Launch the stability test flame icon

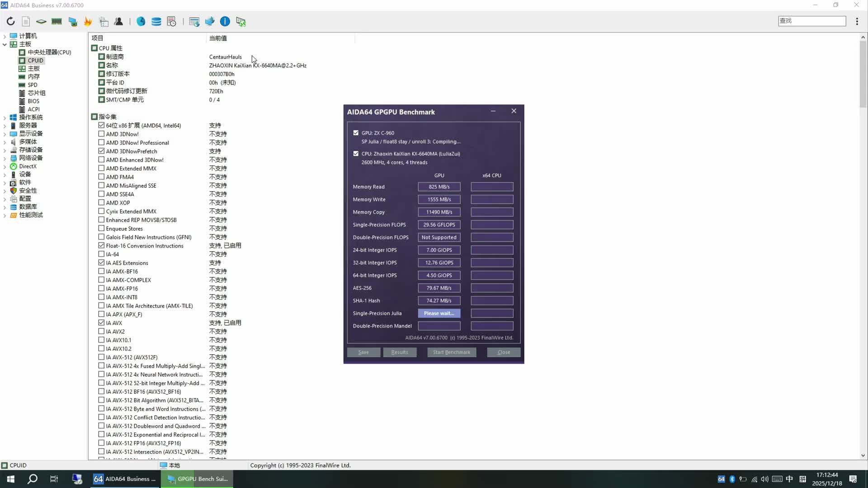[88, 21]
